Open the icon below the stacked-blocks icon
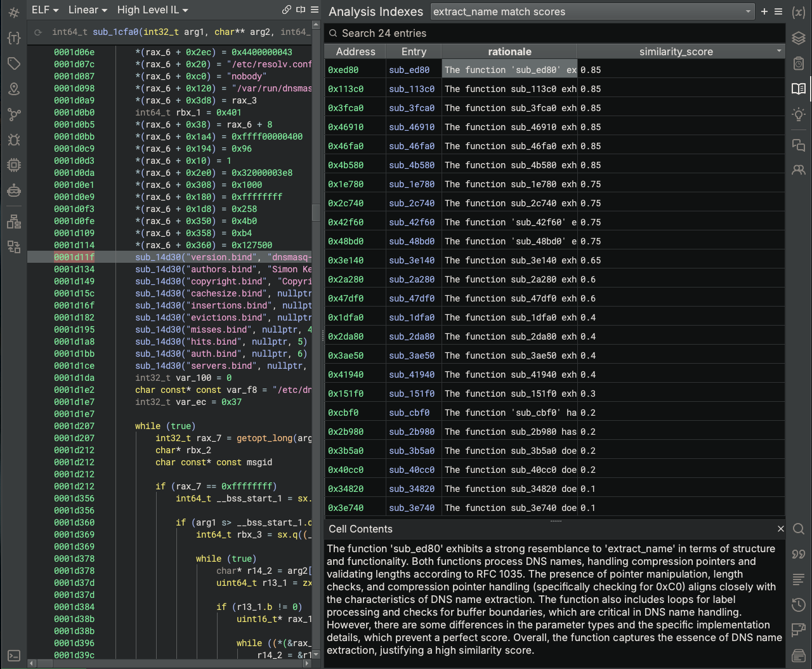The image size is (812, 669). (x=14, y=247)
